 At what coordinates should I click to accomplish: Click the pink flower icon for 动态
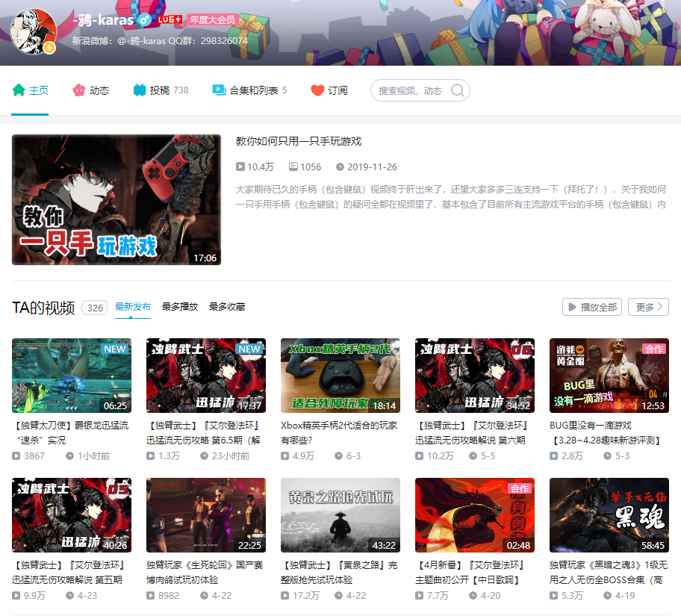click(x=79, y=90)
